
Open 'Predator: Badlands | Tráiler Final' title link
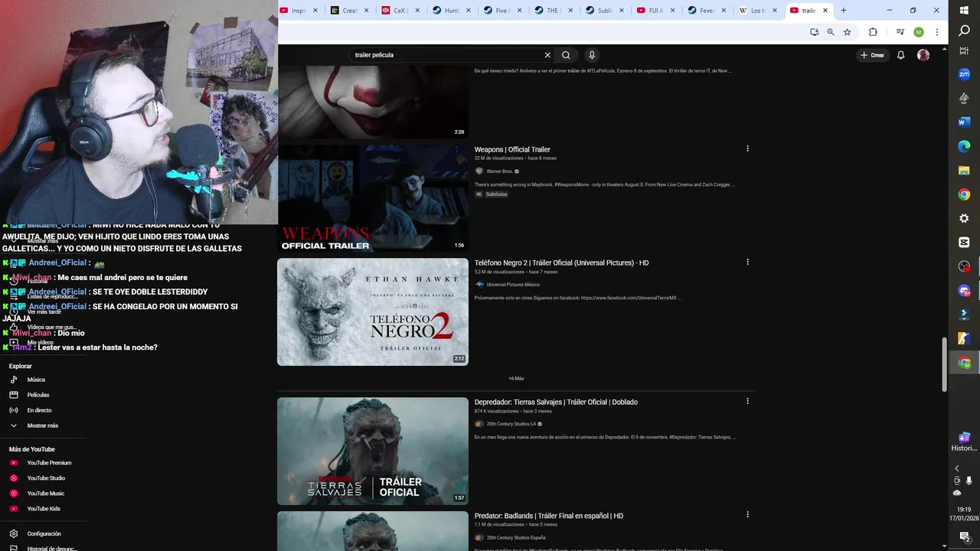pyautogui.click(x=549, y=516)
